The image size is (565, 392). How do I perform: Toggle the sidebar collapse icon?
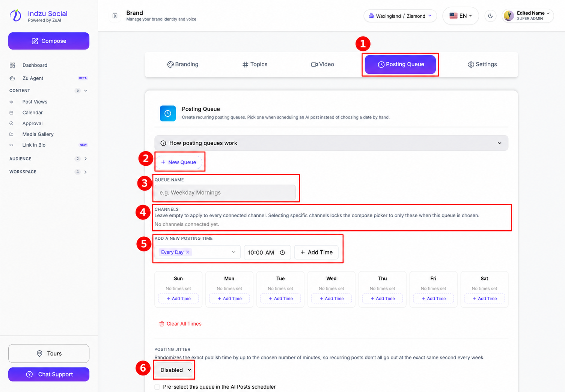[115, 16]
